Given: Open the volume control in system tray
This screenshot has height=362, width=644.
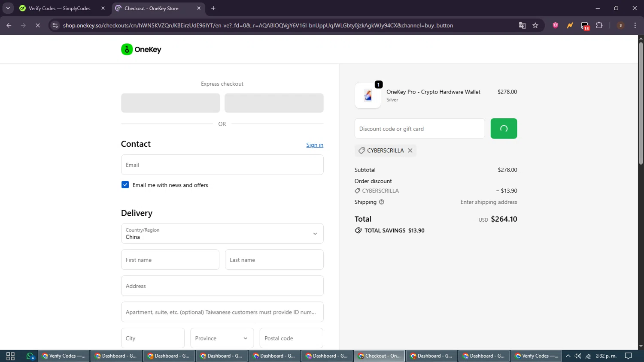Looking at the screenshot, I should pyautogui.click(x=578, y=356).
